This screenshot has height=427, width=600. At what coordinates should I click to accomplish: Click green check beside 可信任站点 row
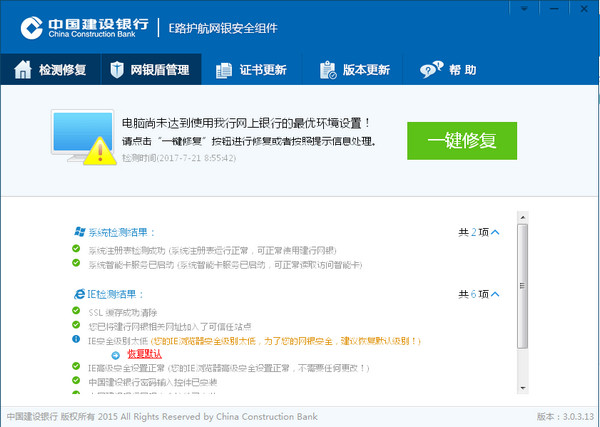(76, 325)
